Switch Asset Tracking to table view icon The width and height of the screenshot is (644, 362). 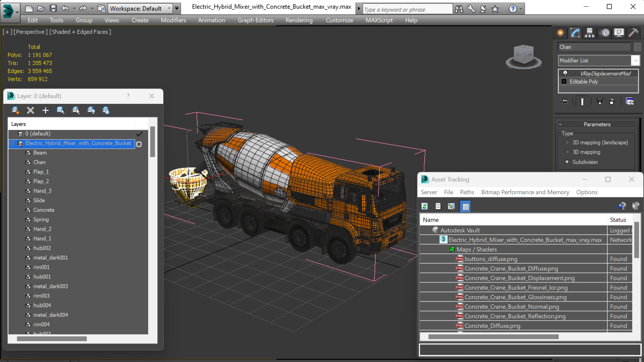point(466,206)
